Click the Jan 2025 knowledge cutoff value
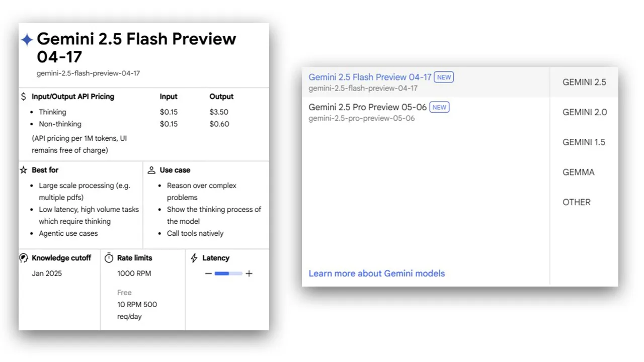644x362 pixels. tap(47, 274)
